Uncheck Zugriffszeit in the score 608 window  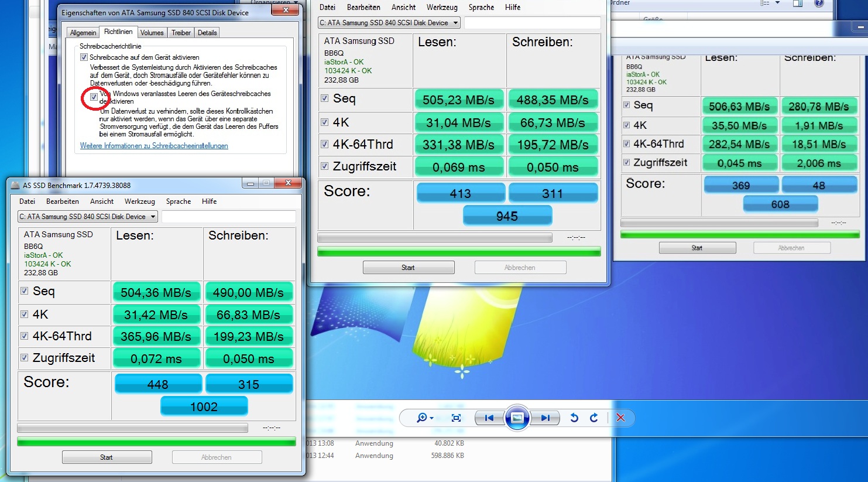point(626,162)
